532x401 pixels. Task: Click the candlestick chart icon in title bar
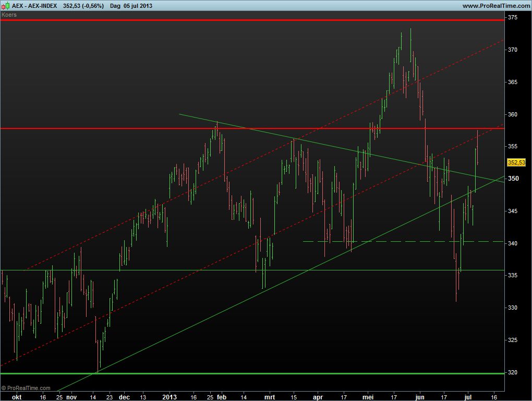(5, 5)
